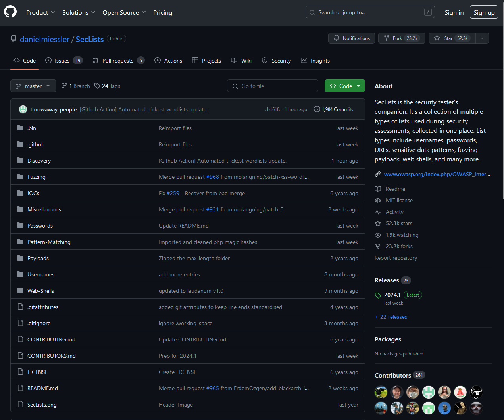Select the Code tab
504x420 pixels.
[25, 60]
